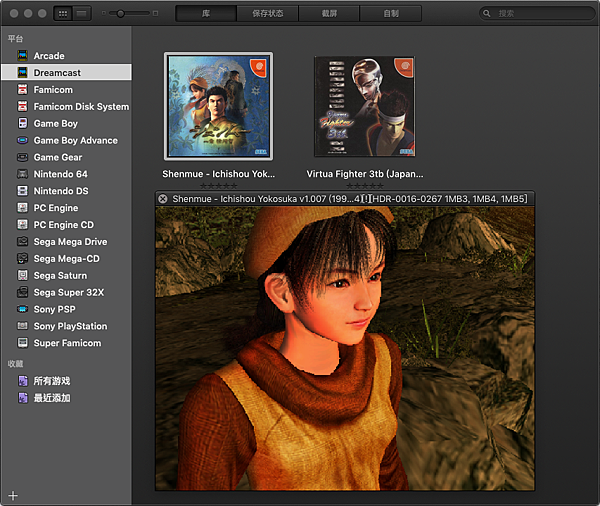
Task: Click the Sega Saturn icon
Action: 23,275
